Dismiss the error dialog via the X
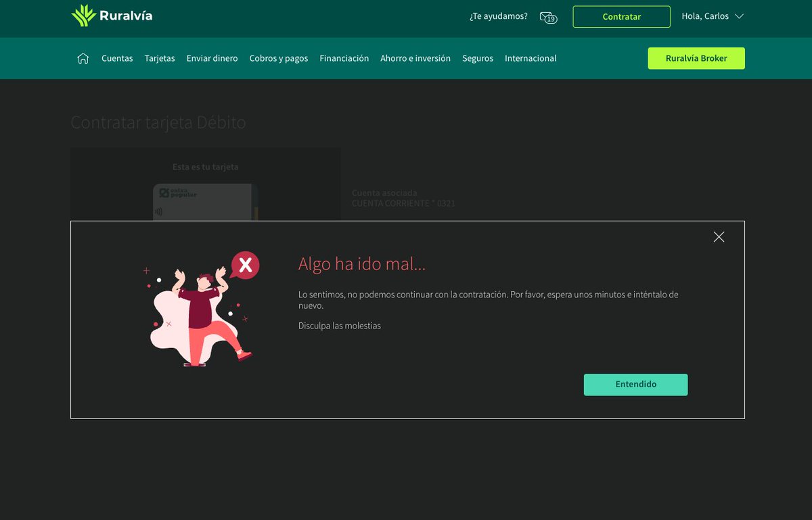The height and width of the screenshot is (520, 812). (x=719, y=237)
